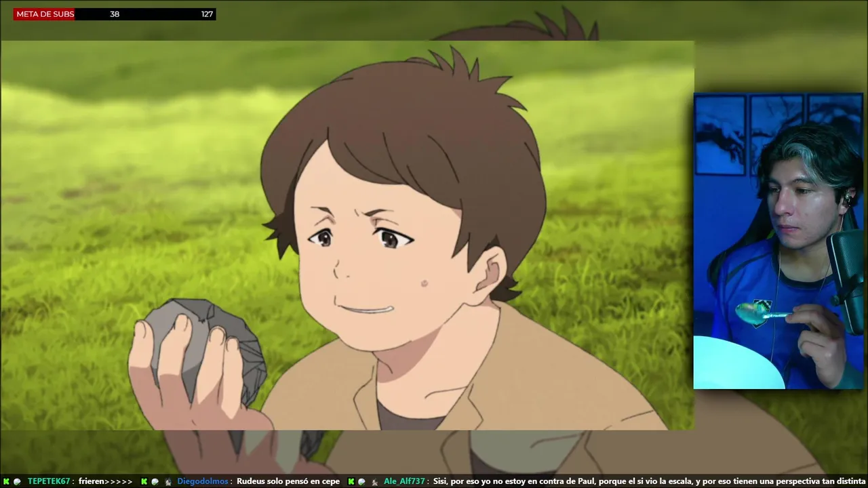This screenshot has width=868, height=488.
Task: Click the green K badge before Diegodolmos
Action: (x=144, y=481)
